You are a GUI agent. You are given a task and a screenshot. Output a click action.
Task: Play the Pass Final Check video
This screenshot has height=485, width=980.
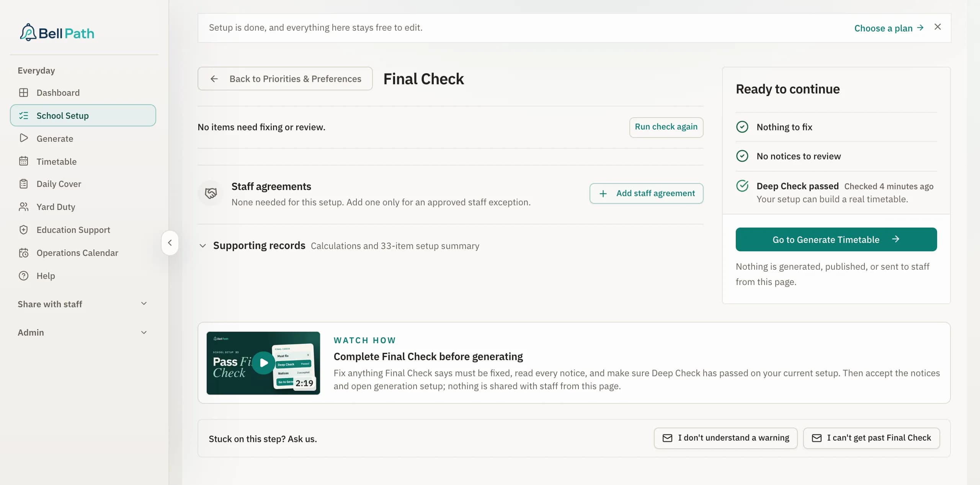pos(263,363)
